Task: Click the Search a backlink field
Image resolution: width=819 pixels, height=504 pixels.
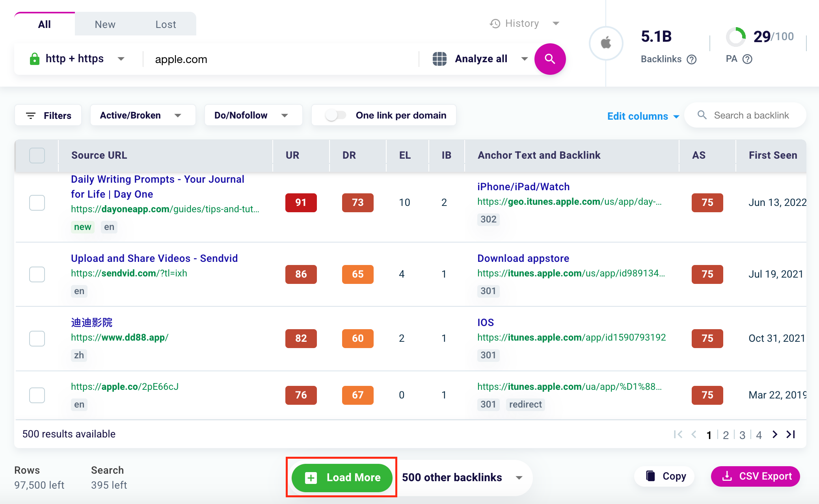Action: [x=751, y=115]
